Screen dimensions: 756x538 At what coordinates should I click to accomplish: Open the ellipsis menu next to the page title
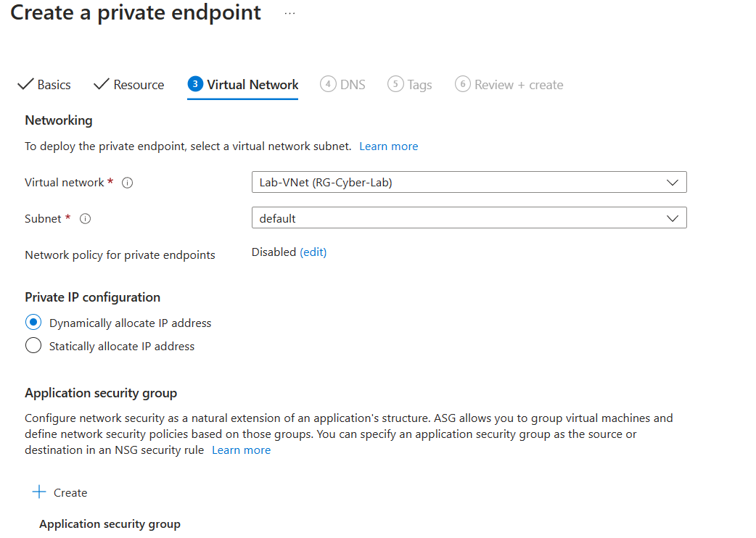(289, 12)
